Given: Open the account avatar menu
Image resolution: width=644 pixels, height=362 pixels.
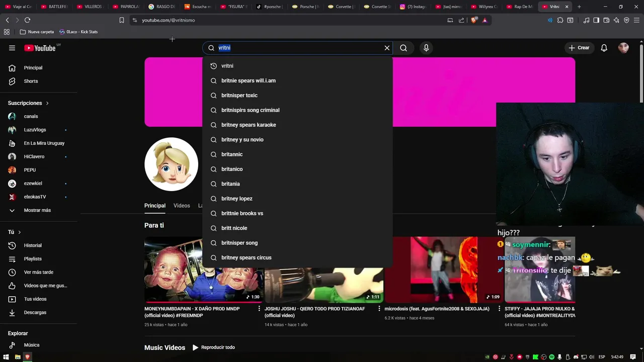Looking at the screenshot, I should pos(623,48).
